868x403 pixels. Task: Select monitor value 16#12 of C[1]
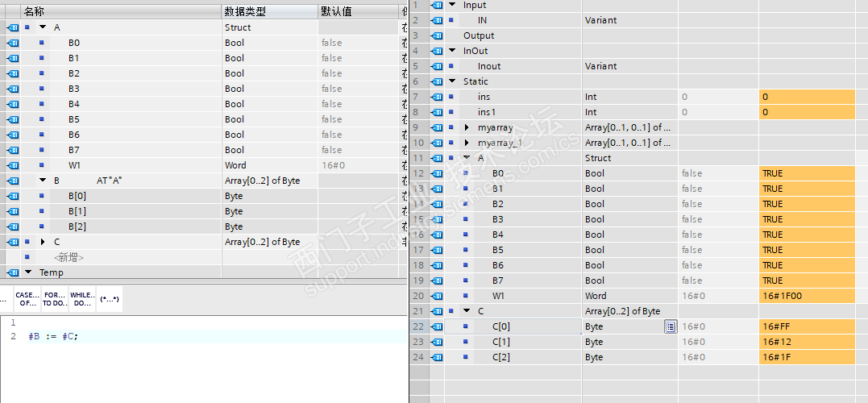coord(807,342)
